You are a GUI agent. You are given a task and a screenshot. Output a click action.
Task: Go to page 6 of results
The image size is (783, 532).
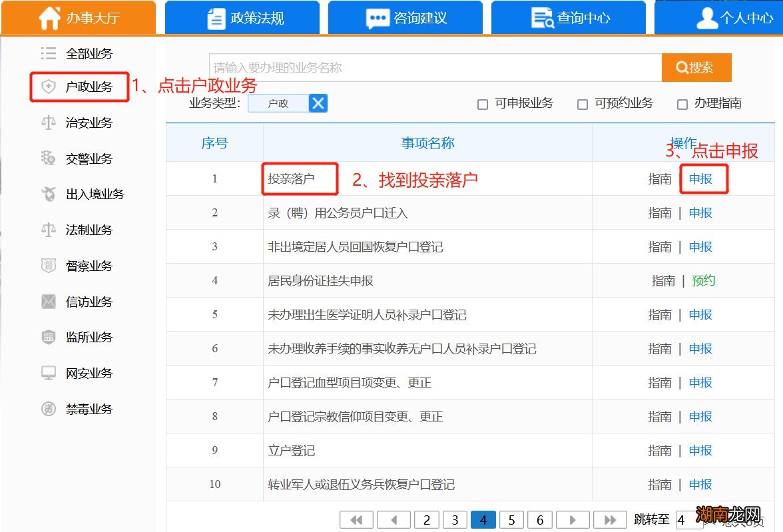tap(539, 519)
